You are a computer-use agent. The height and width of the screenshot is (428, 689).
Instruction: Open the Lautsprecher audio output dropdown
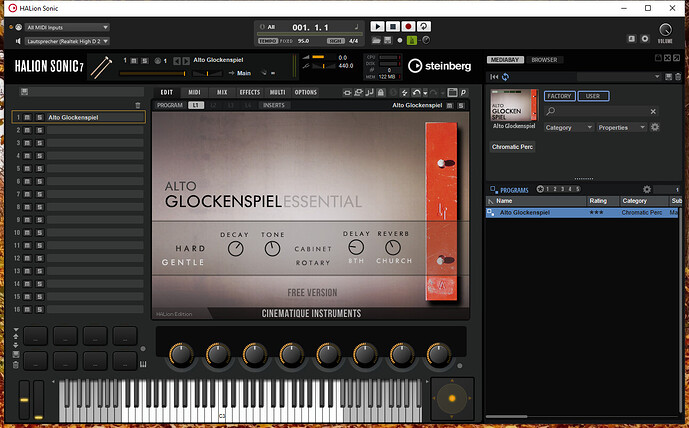(67, 41)
